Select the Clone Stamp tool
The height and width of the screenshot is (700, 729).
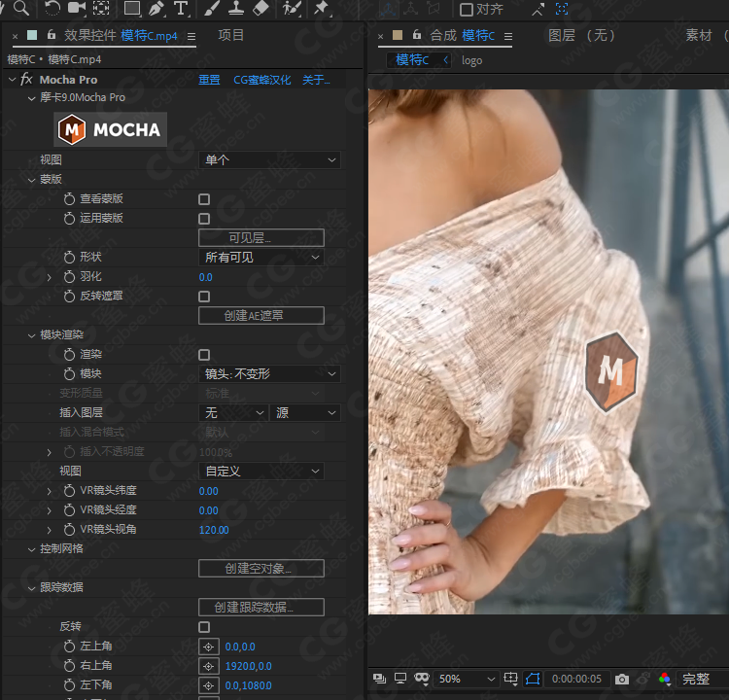pyautogui.click(x=236, y=8)
